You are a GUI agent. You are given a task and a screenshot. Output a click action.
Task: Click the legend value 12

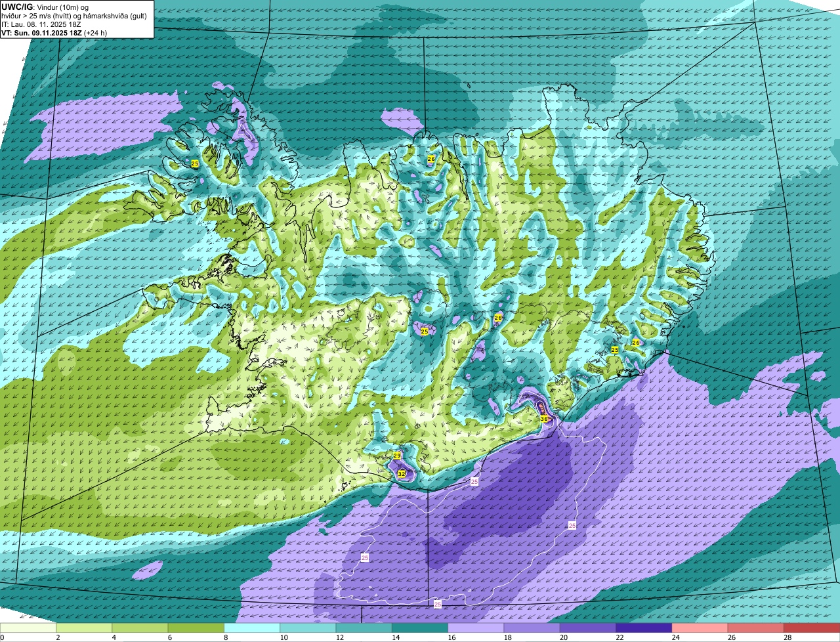(x=340, y=637)
